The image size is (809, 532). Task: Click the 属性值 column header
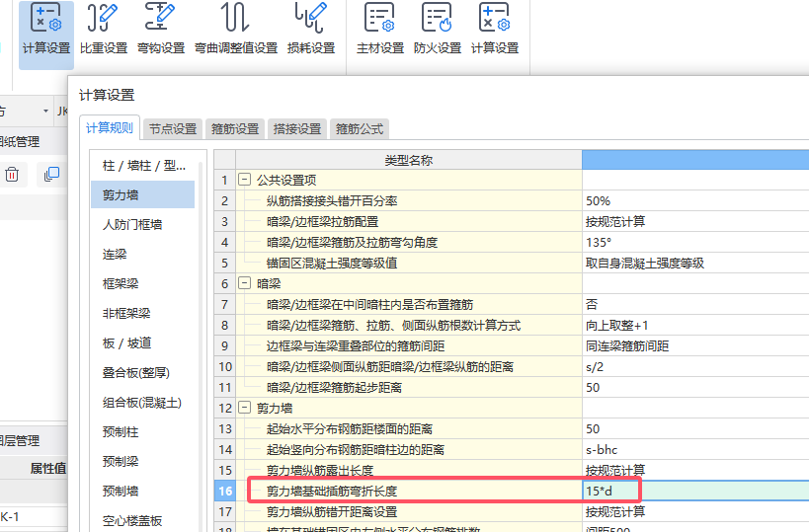(48, 468)
